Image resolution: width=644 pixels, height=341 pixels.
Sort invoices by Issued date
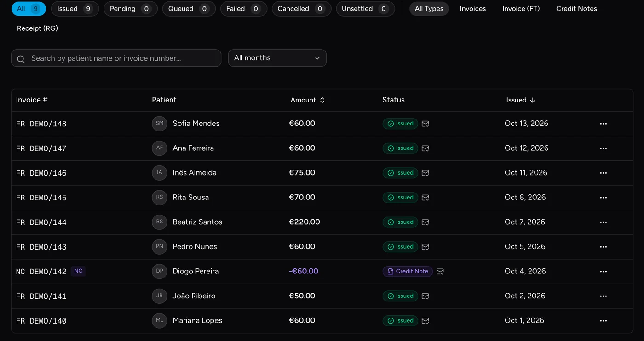point(521,100)
